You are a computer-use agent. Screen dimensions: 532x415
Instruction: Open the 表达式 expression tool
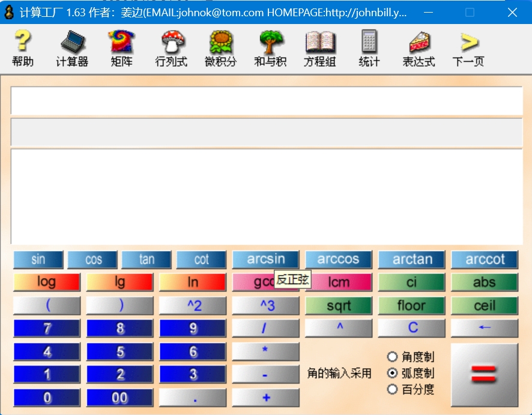418,49
